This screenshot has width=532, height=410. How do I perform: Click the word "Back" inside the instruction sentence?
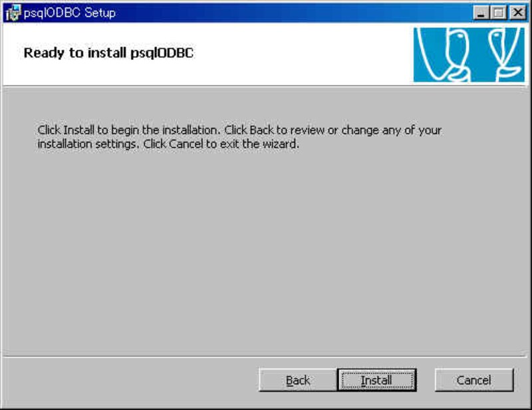pyautogui.click(x=261, y=130)
